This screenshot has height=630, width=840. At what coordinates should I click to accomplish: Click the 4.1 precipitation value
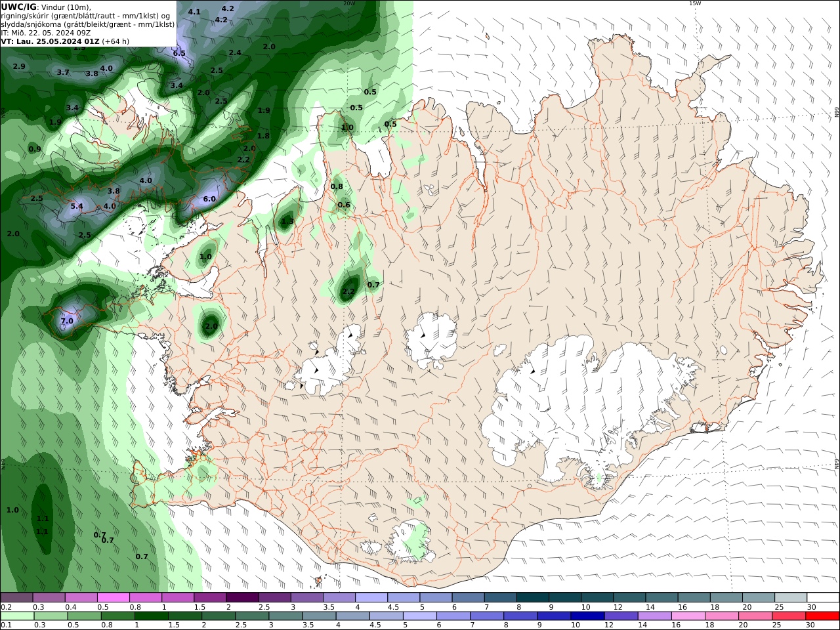tap(194, 12)
